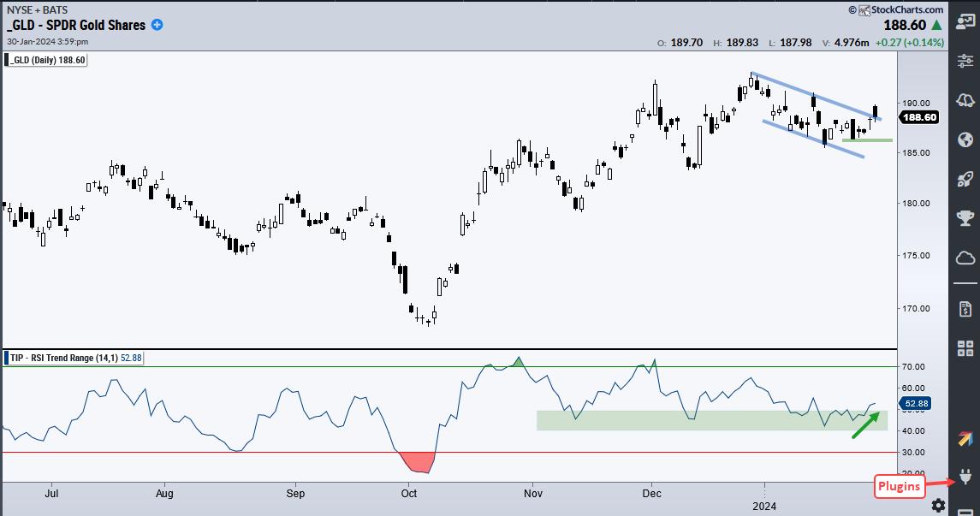Click the 52.88 RSI value marker on axis
The height and width of the screenshot is (516, 980).
click(x=917, y=402)
